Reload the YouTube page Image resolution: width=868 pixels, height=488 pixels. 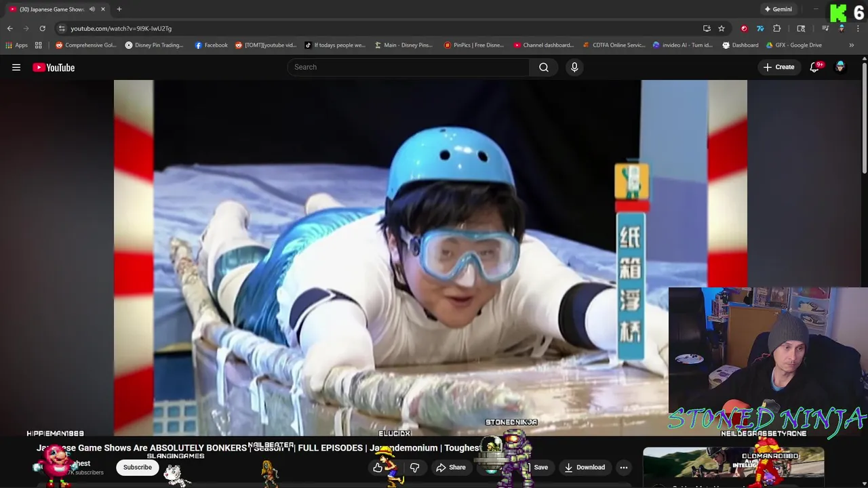(x=42, y=28)
